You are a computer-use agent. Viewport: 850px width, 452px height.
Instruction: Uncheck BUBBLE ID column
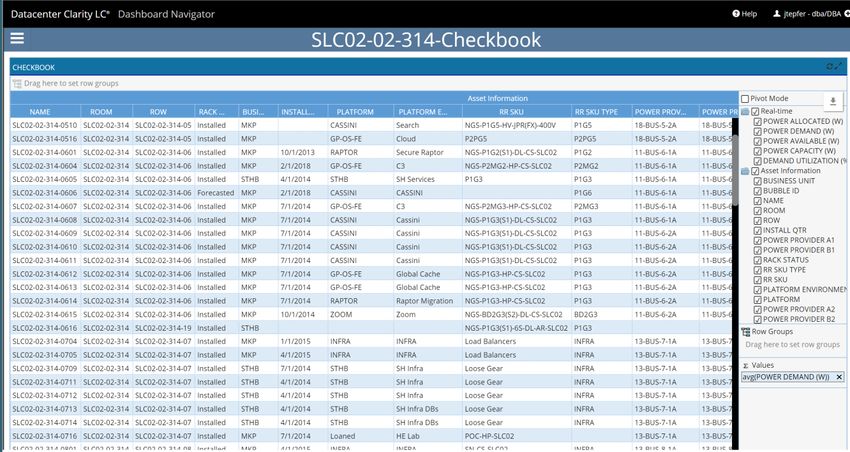coord(758,191)
